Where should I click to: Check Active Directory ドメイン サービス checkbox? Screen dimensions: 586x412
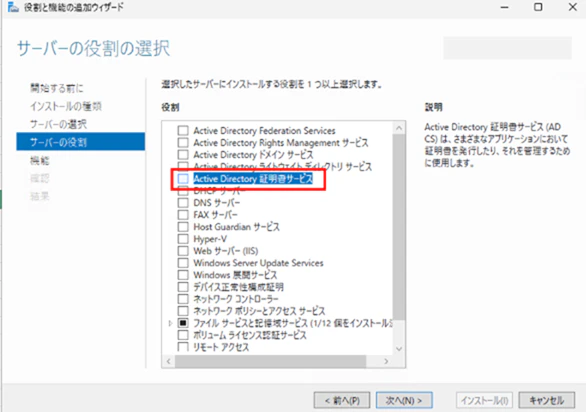click(183, 154)
